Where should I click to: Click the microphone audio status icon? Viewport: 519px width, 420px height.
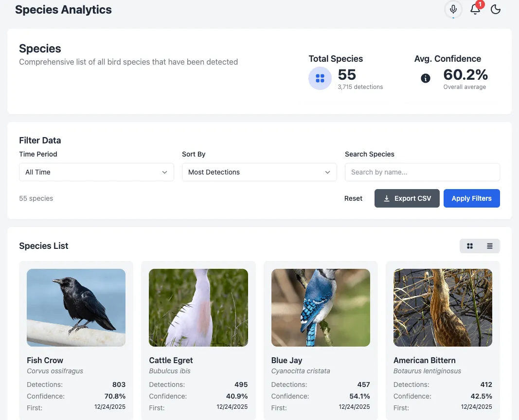pos(453,10)
